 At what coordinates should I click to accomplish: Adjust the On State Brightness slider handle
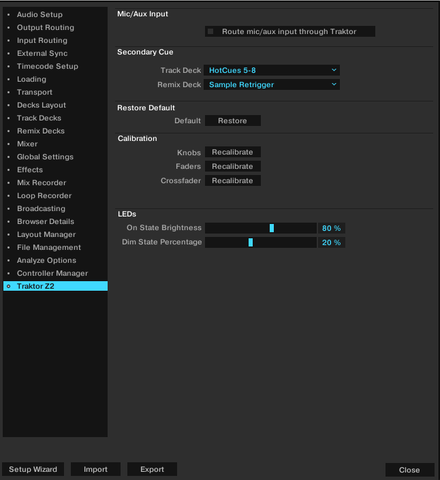[272, 228]
